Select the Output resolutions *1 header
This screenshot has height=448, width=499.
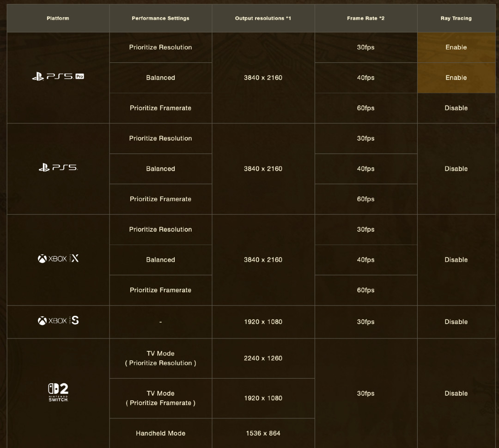pyautogui.click(x=263, y=18)
